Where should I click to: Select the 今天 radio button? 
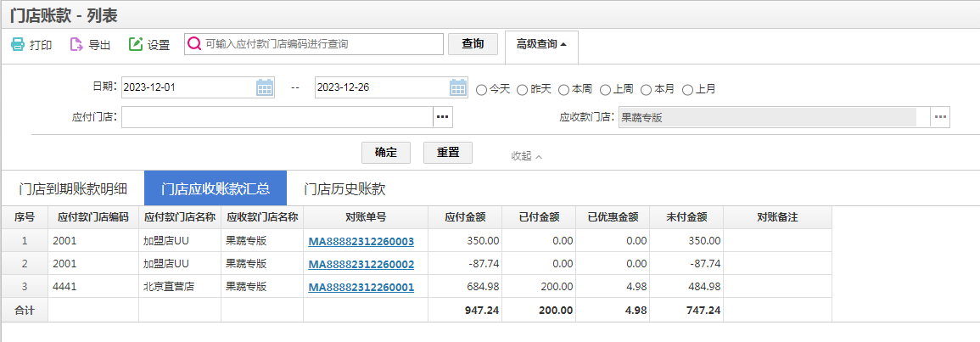[x=481, y=89]
